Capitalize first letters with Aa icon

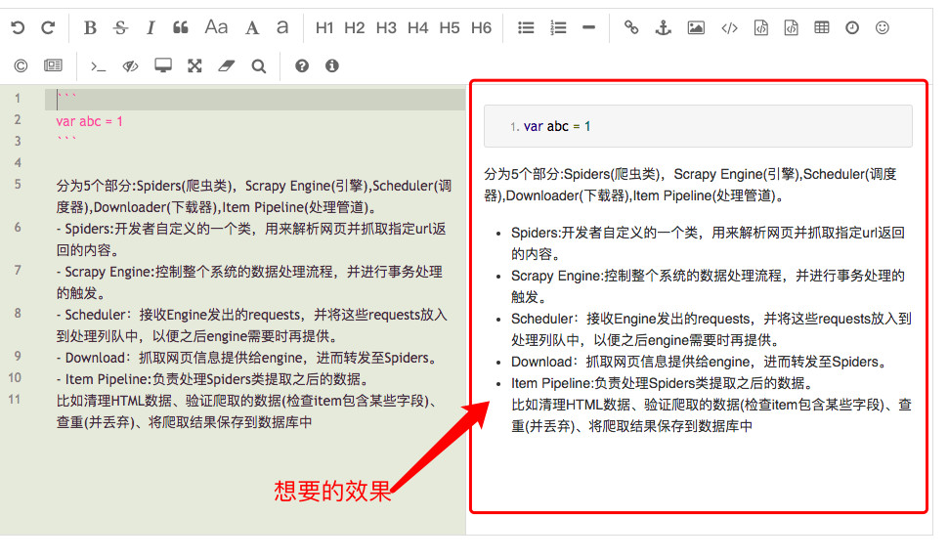point(216,27)
